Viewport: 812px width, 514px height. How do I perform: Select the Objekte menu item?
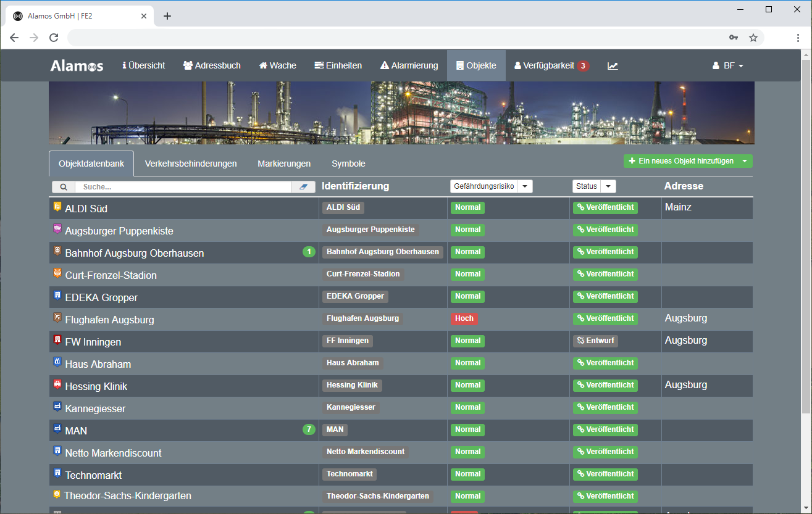[x=476, y=65]
